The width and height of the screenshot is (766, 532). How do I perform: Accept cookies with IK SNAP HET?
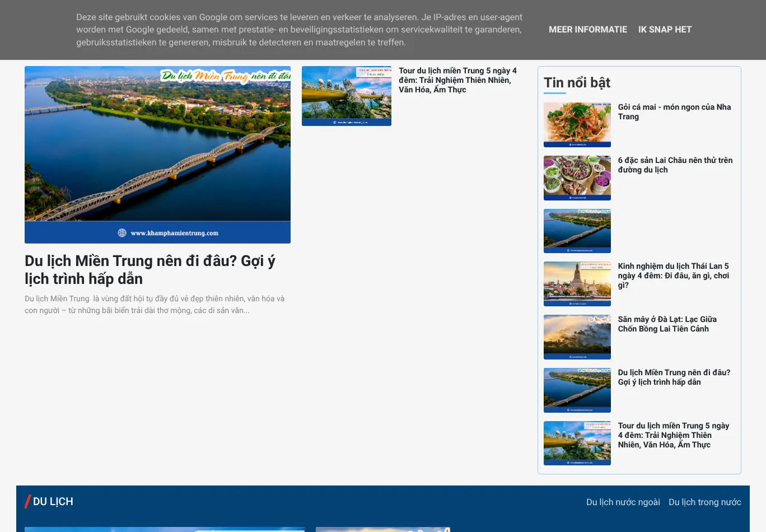tap(665, 30)
